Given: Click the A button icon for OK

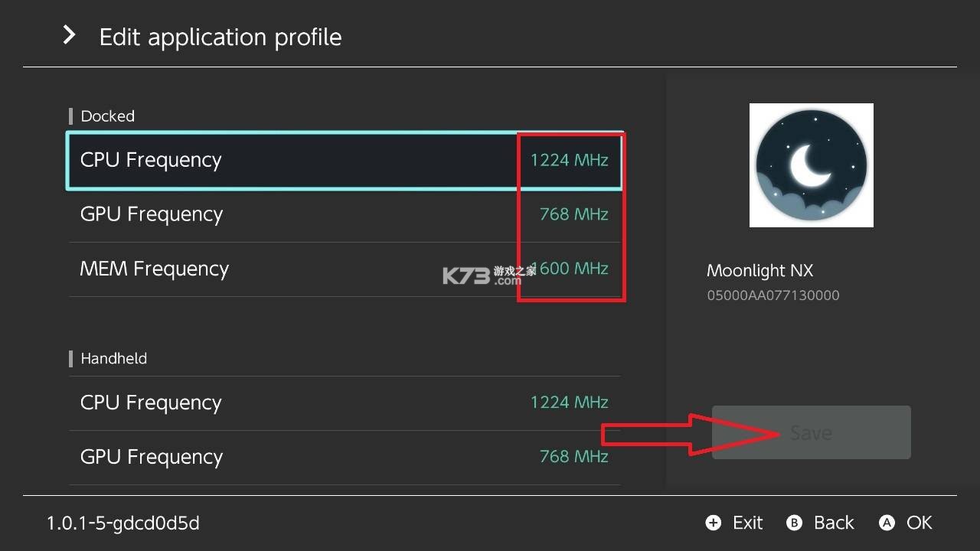Looking at the screenshot, I should (887, 523).
